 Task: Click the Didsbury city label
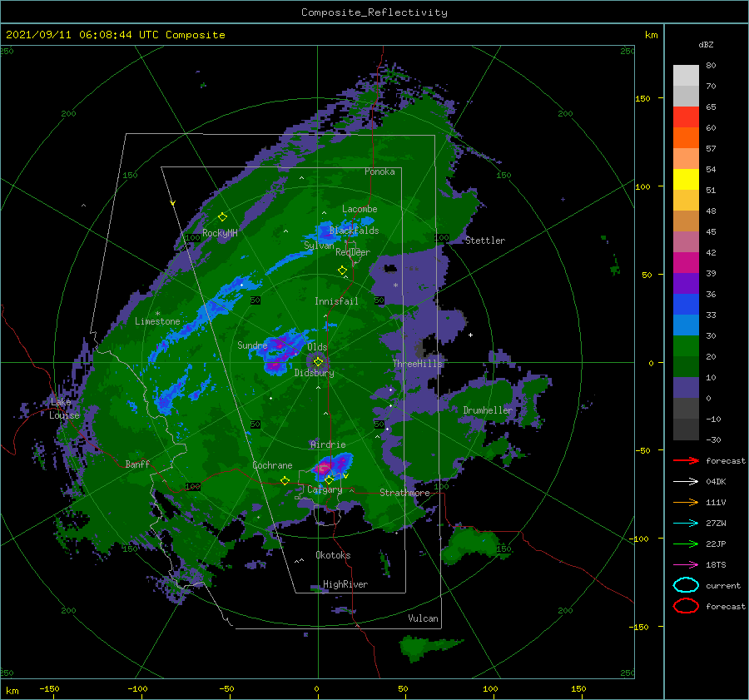tap(314, 373)
